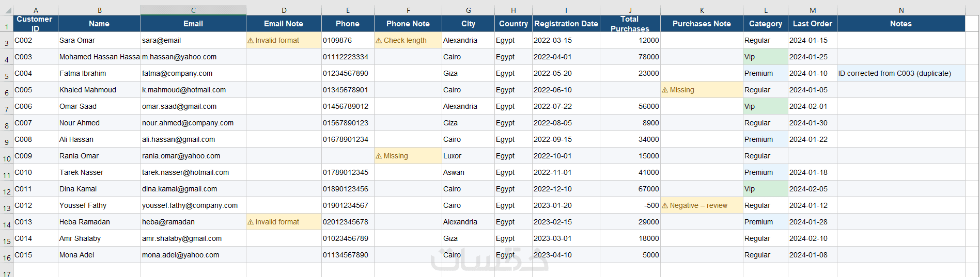Click warning icon in Heba Ramadan's Email Note
This screenshot has width=980, height=277.
point(251,222)
